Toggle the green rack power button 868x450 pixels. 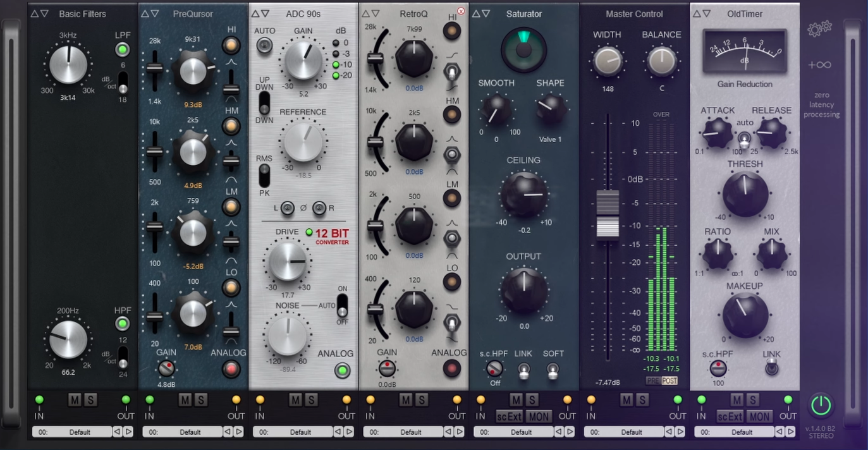coord(821,404)
